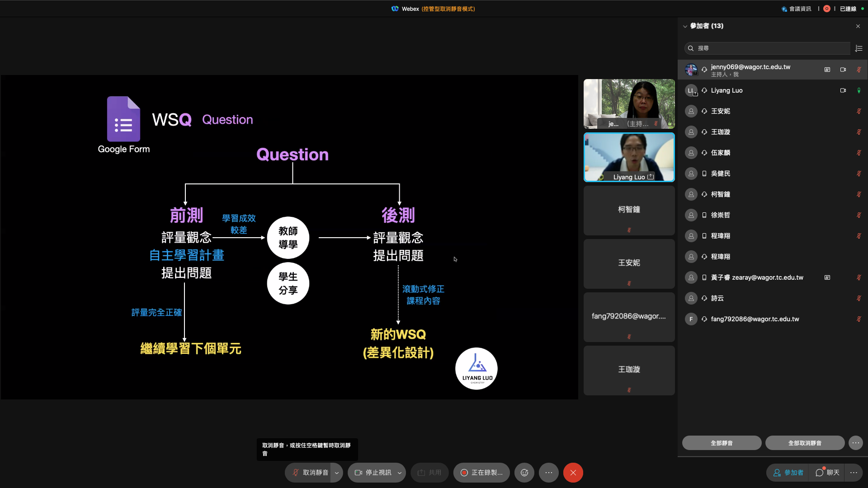Click the recording indicator in title bar
868x488 pixels.
tap(827, 9)
